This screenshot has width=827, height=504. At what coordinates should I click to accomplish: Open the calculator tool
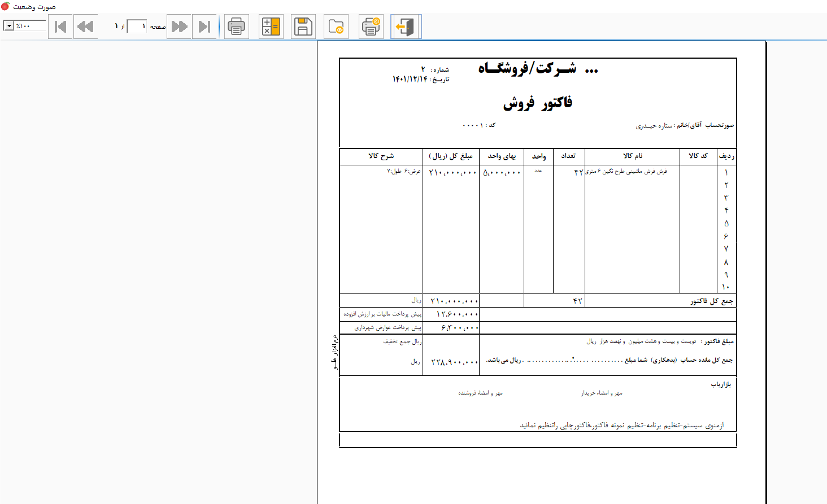coord(271,27)
